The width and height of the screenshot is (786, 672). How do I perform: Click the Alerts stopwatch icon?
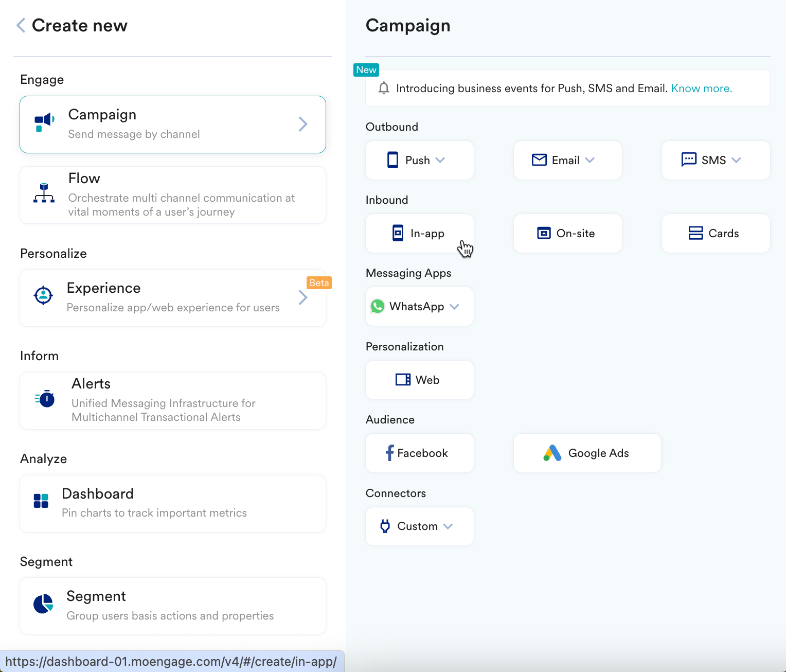click(45, 398)
